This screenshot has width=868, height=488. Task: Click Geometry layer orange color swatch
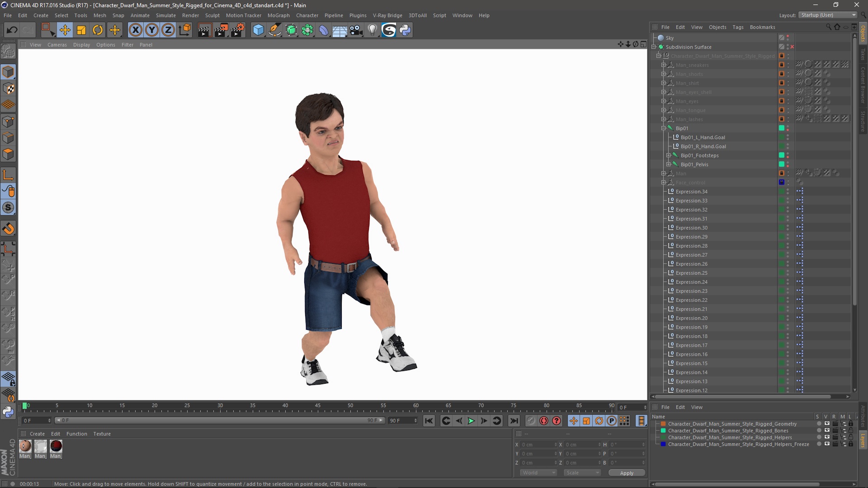click(x=663, y=424)
